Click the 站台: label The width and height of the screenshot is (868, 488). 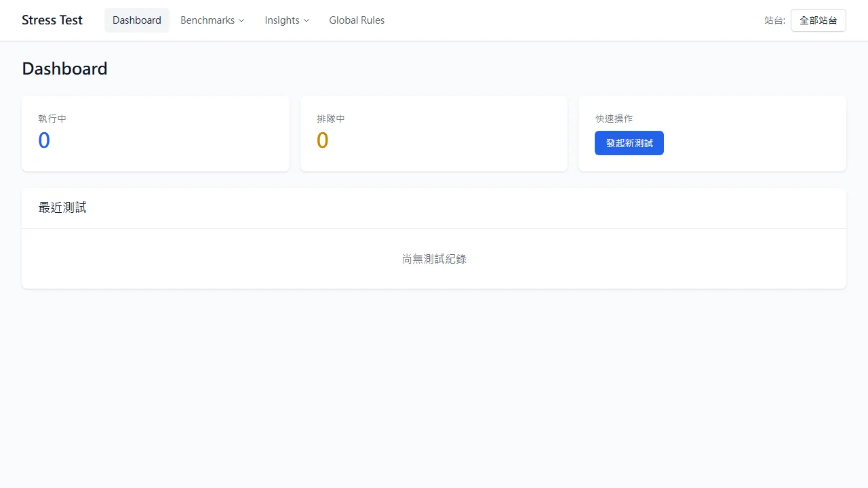[x=775, y=20]
